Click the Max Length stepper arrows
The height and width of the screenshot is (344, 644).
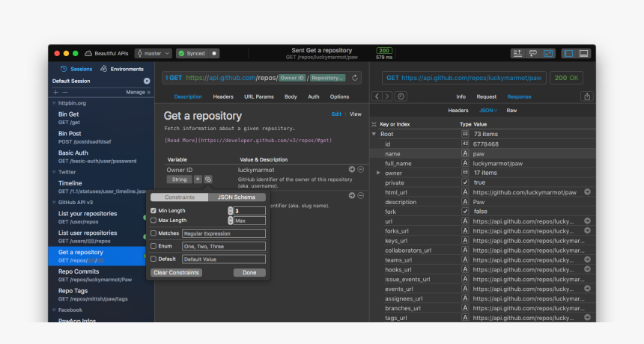[x=230, y=221]
